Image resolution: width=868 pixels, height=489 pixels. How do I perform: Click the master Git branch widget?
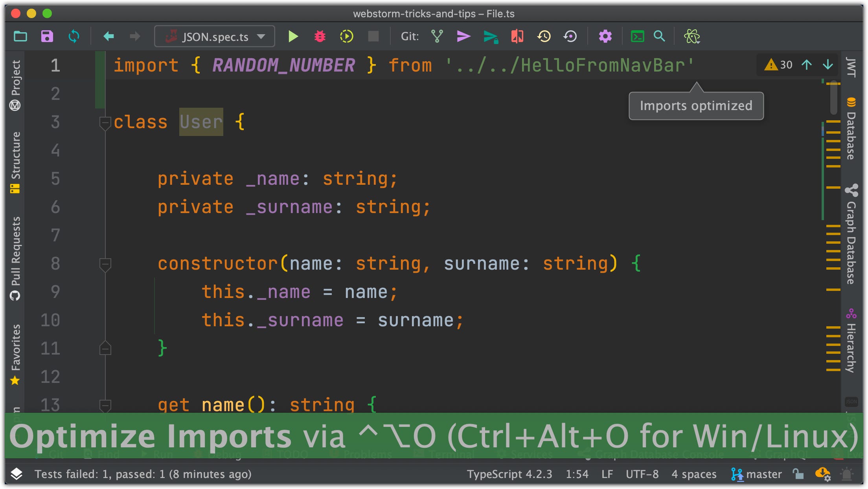(x=757, y=474)
